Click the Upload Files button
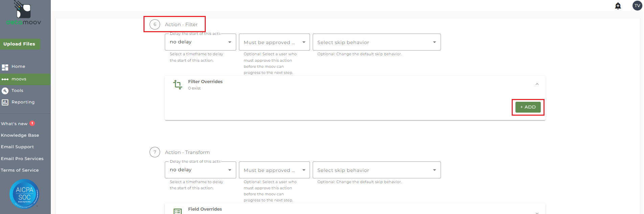 pyautogui.click(x=20, y=44)
